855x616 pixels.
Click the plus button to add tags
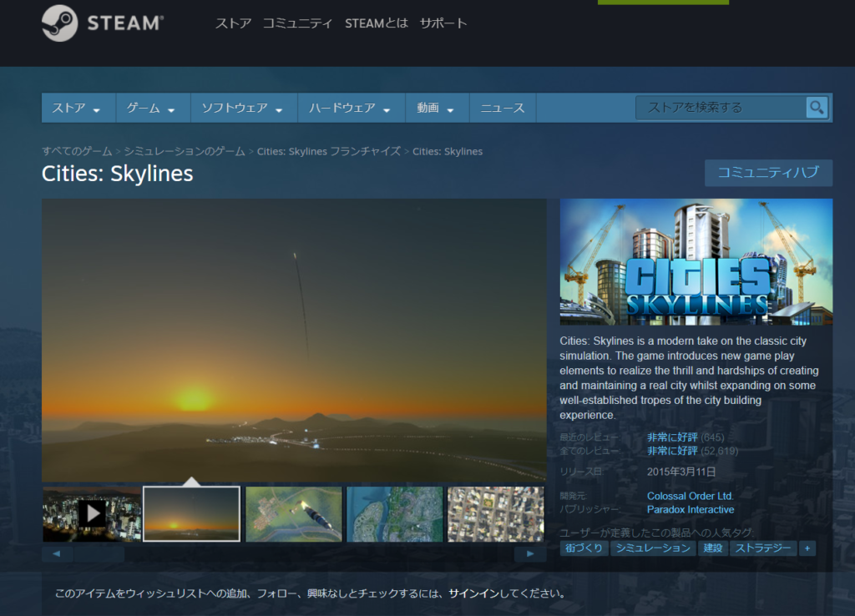coord(807,548)
